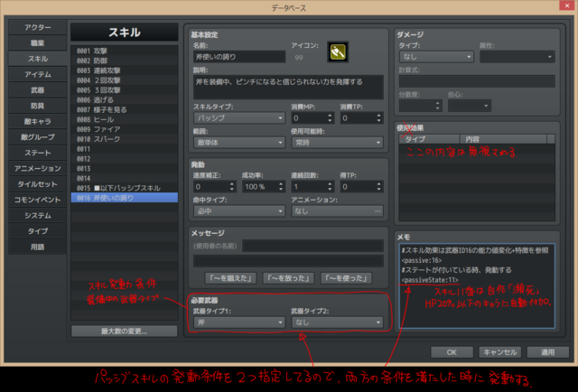Screen dimensions: 578x392
Task: Open the 範囲 dropdown
Action: pyautogui.click(x=239, y=143)
